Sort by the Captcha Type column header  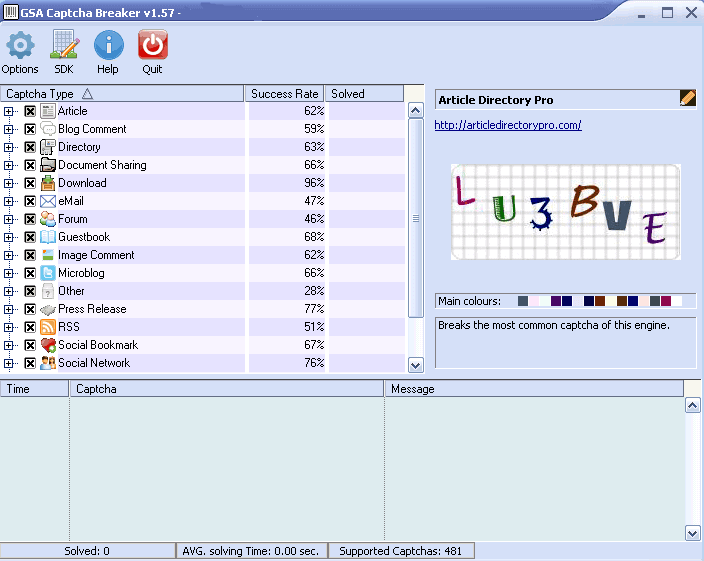pyautogui.click(x=122, y=93)
